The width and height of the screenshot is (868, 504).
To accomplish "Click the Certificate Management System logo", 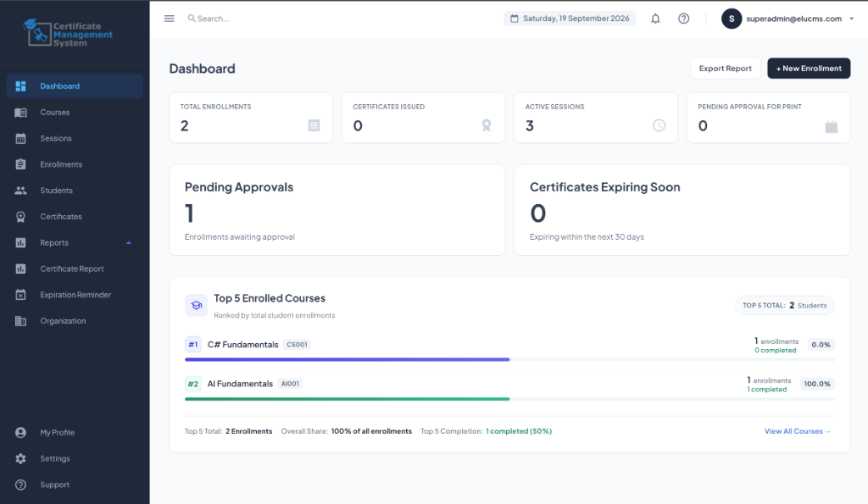I will point(68,33).
